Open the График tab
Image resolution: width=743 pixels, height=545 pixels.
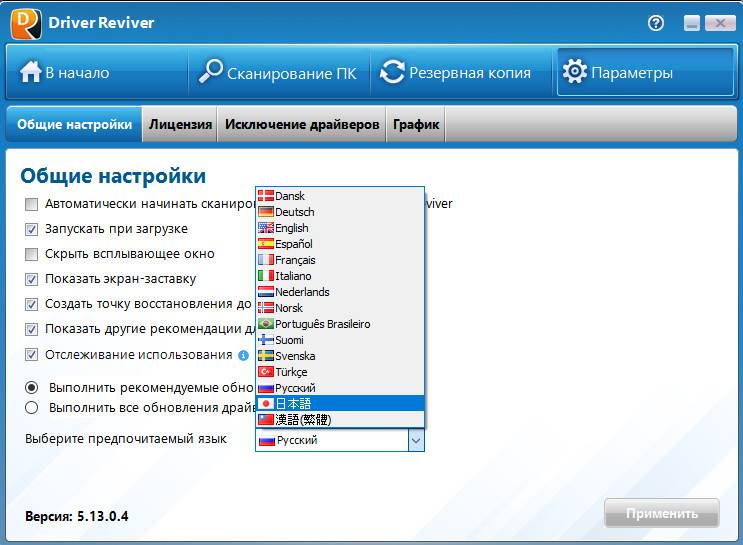pyautogui.click(x=416, y=124)
